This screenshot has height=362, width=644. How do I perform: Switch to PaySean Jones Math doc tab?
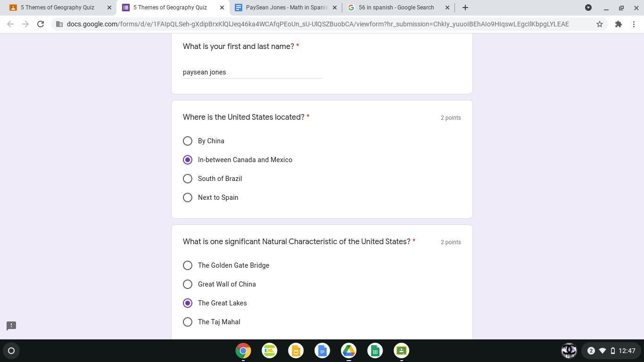(x=285, y=8)
